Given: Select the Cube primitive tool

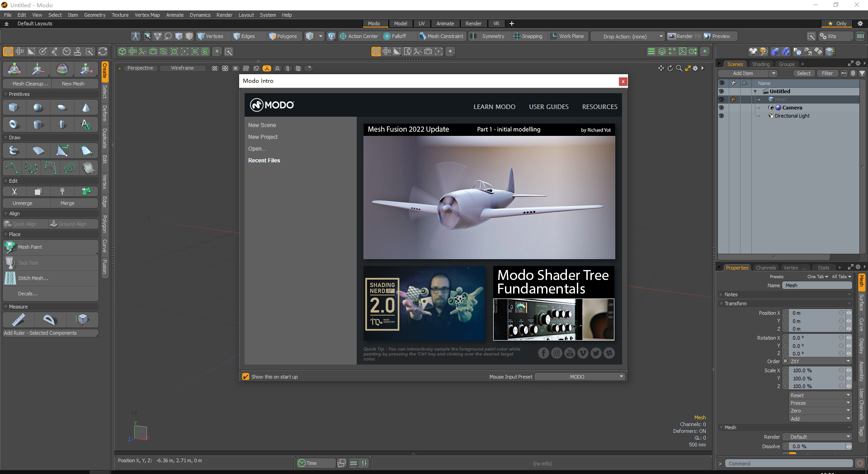Looking at the screenshot, I should click(x=14, y=107).
